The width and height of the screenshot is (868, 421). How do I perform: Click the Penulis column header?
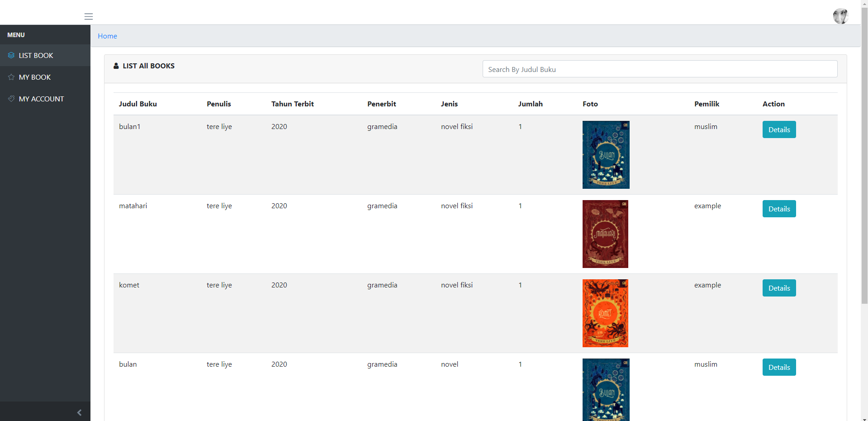click(219, 104)
